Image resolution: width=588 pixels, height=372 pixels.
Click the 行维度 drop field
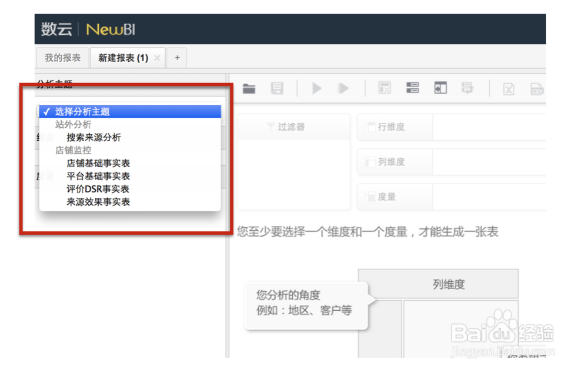click(x=489, y=127)
